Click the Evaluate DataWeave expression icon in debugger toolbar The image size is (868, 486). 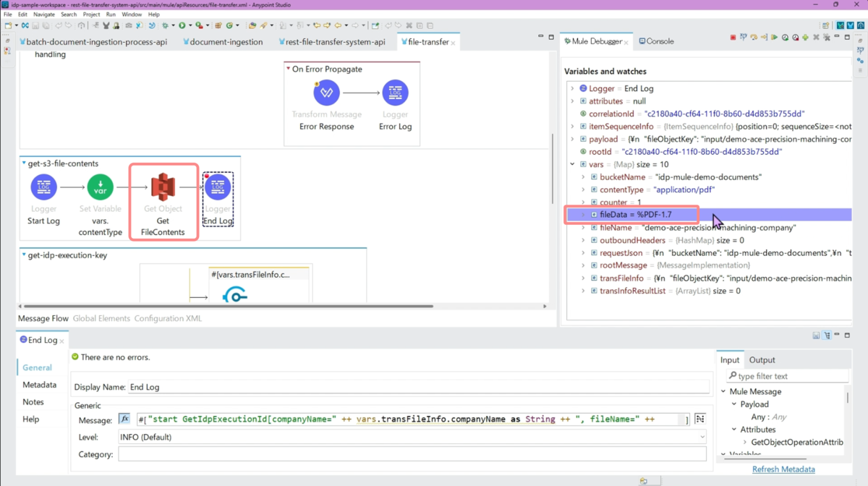coord(744,37)
